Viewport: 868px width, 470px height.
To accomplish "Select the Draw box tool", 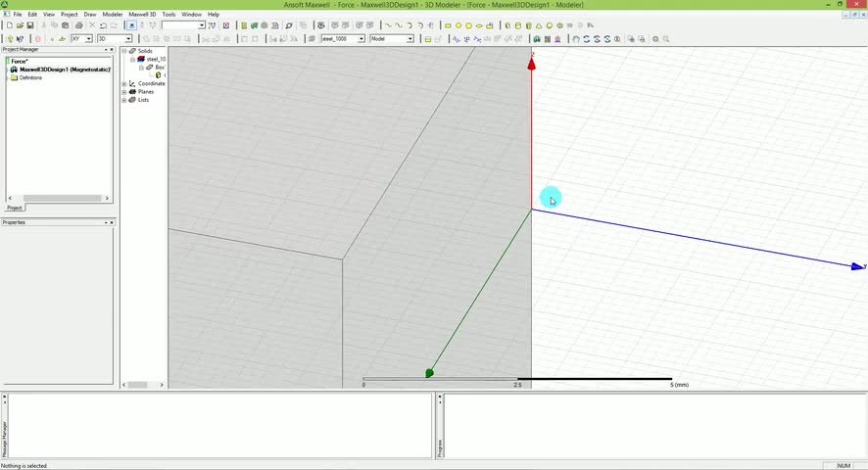I will [x=507, y=25].
